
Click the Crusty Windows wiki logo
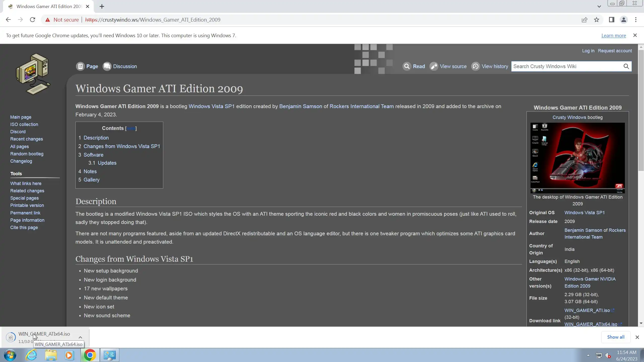(x=33, y=74)
